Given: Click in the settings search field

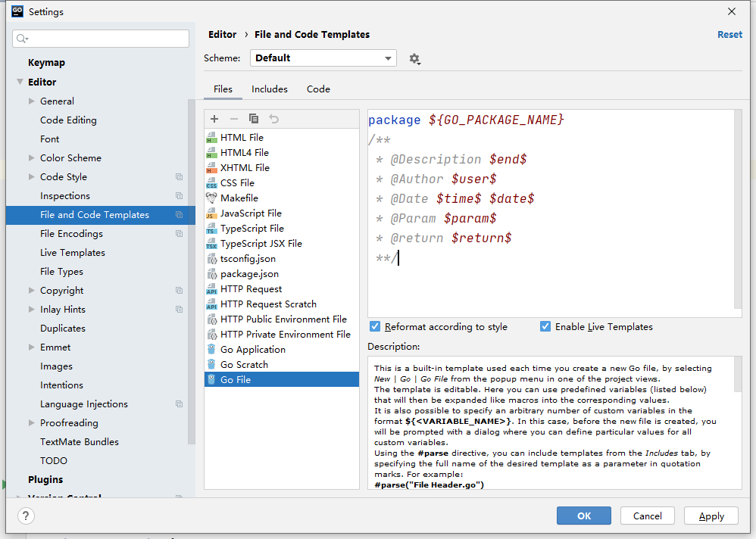Looking at the screenshot, I should pos(102,39).
